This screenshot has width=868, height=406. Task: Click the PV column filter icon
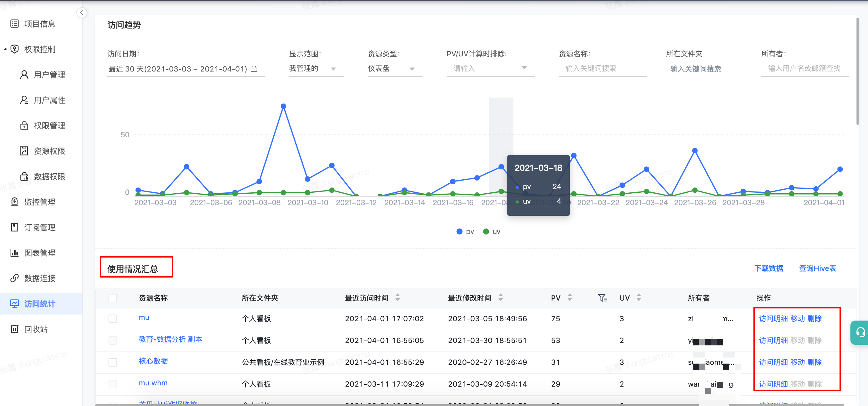tap(602, 298)
